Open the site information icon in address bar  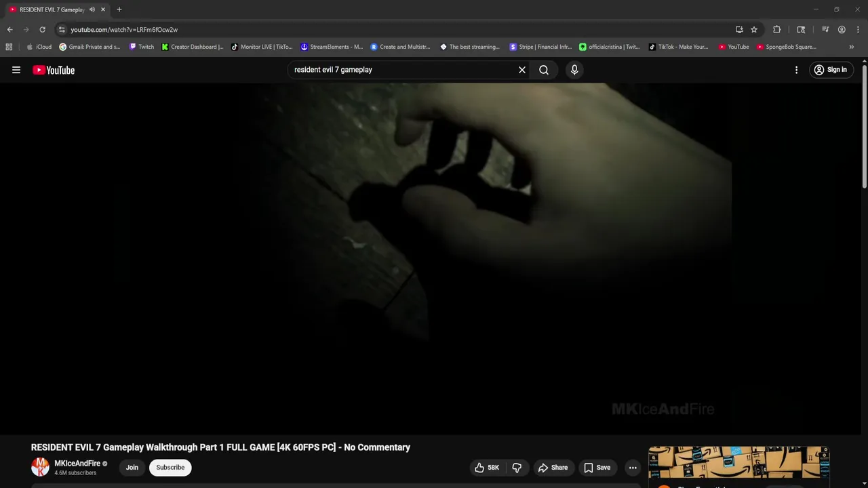point(62,30)
